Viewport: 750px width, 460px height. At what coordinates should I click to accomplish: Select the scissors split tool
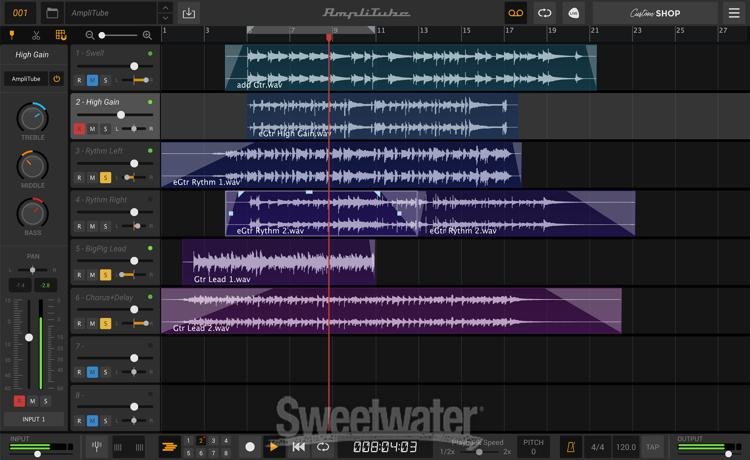point(36,35)
